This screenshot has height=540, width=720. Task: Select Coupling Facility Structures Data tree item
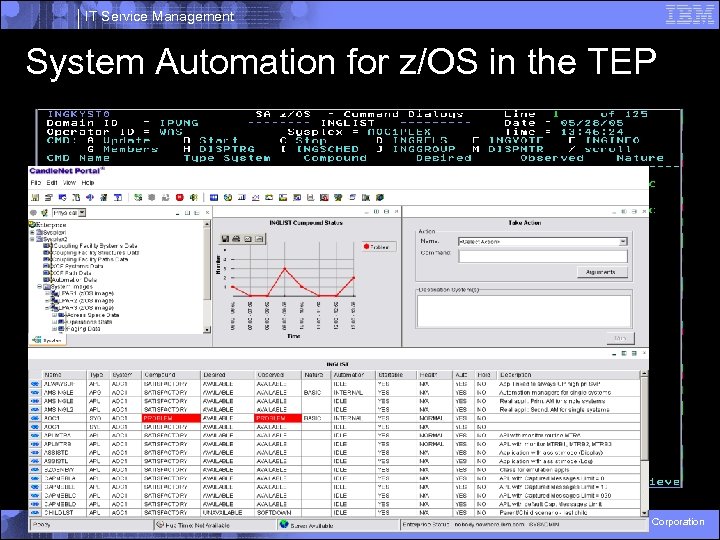pyautogui.click(x=96, y=253)
